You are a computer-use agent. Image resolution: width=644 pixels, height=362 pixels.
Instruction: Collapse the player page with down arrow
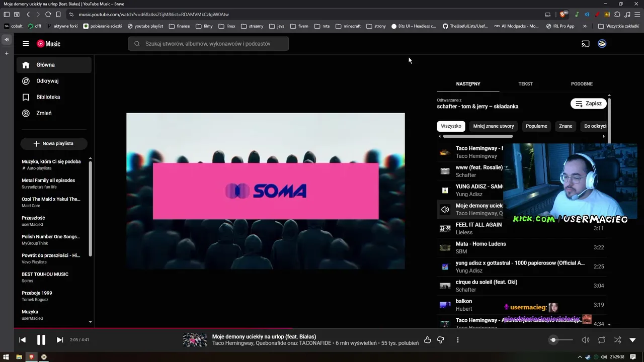(x=633, y=340)
